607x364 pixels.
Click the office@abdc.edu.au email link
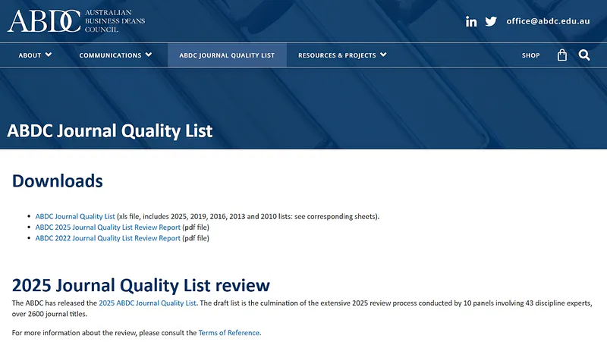click(x=548, y=21)
